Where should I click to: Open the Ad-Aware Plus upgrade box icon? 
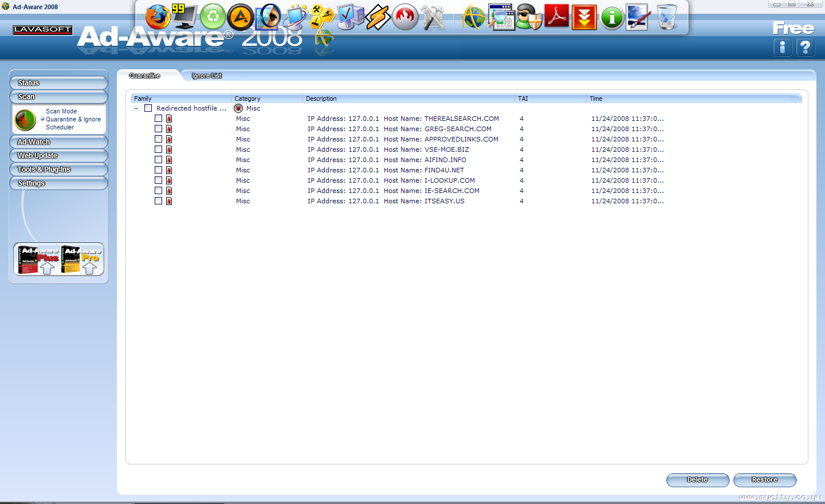click(39, 259)
